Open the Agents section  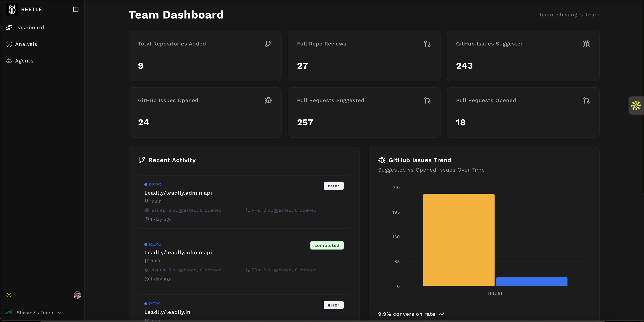[x=24, y=61]
